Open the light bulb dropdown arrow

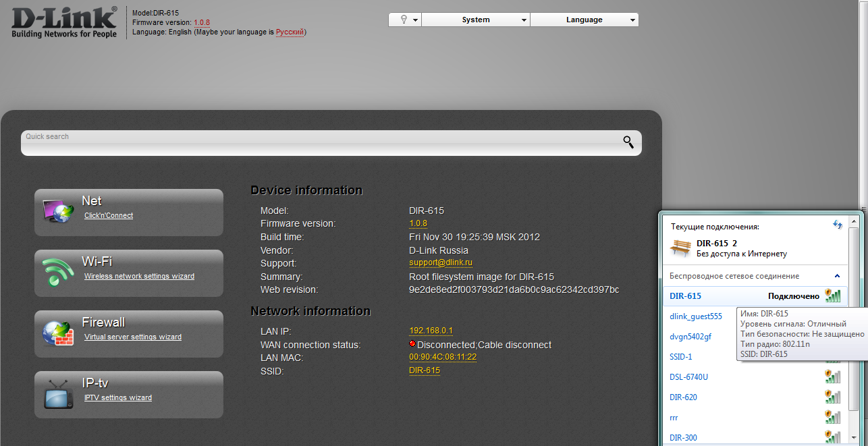point(416,20)
